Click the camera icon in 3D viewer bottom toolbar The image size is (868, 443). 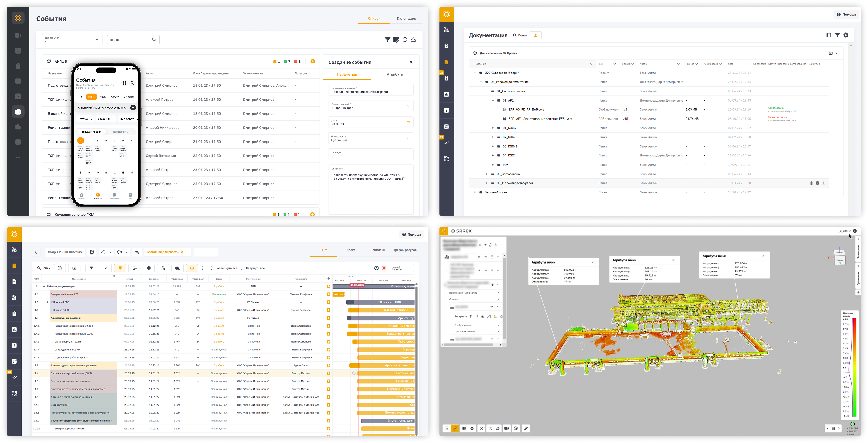[507, 429]
